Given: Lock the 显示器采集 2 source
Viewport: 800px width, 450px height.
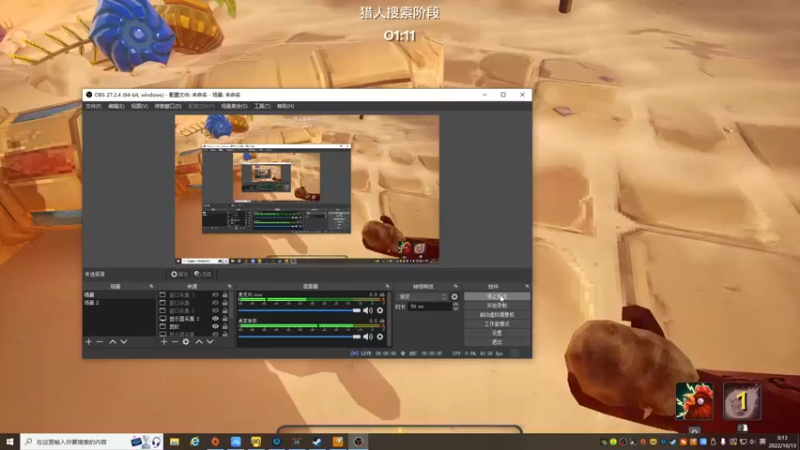Looking at the screenshot, I should point(224,318).
